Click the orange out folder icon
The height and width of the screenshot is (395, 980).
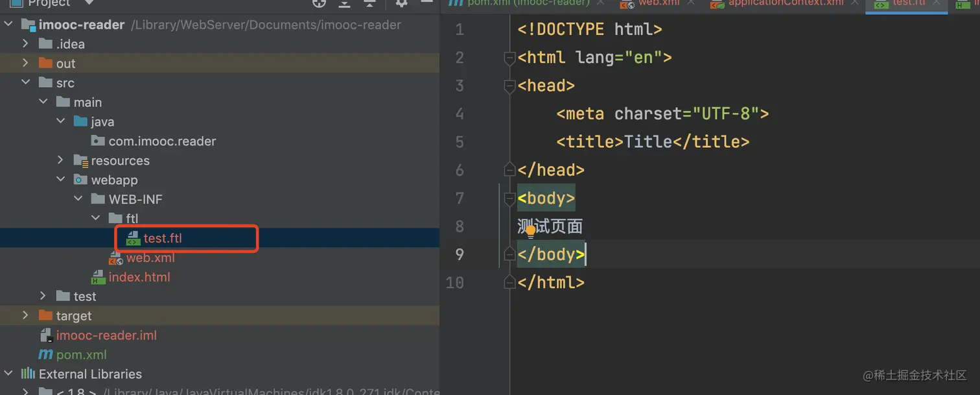pos(45,63)
